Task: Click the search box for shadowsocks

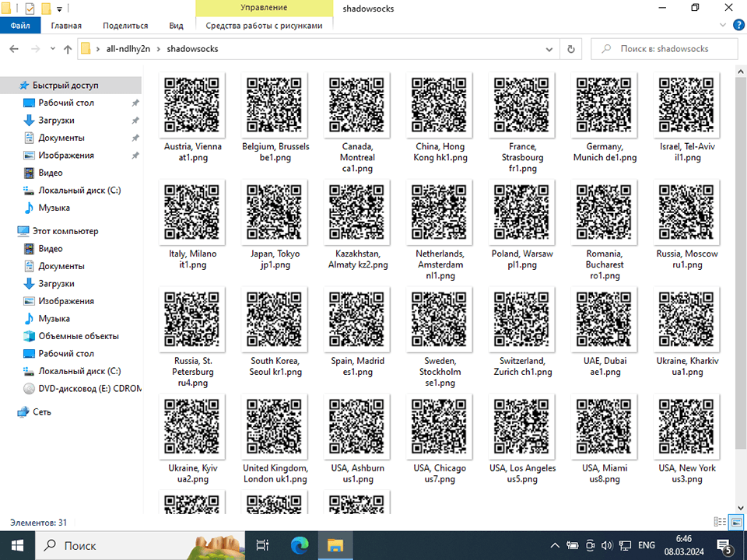Action: click(x=664, y=48)
